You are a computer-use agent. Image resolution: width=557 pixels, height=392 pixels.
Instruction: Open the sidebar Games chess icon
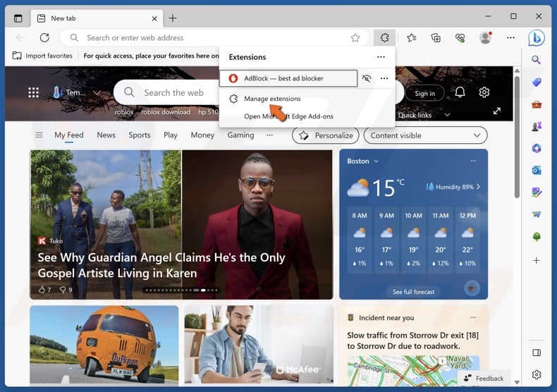click(537, 126)
